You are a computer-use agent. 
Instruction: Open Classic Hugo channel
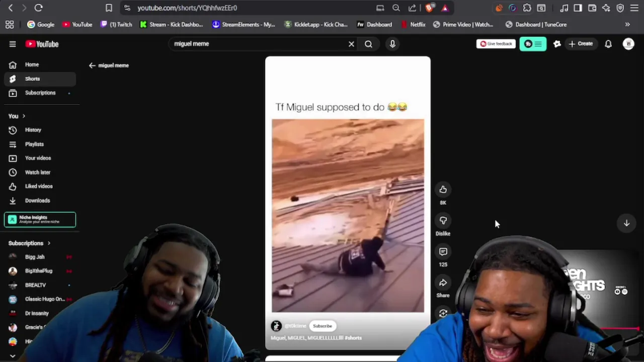coord(40,299)
